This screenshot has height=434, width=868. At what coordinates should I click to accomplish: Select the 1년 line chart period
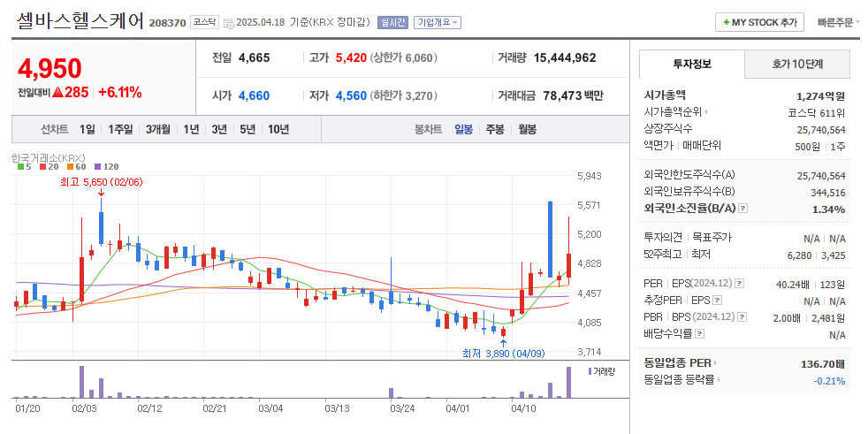click(191, 130)
